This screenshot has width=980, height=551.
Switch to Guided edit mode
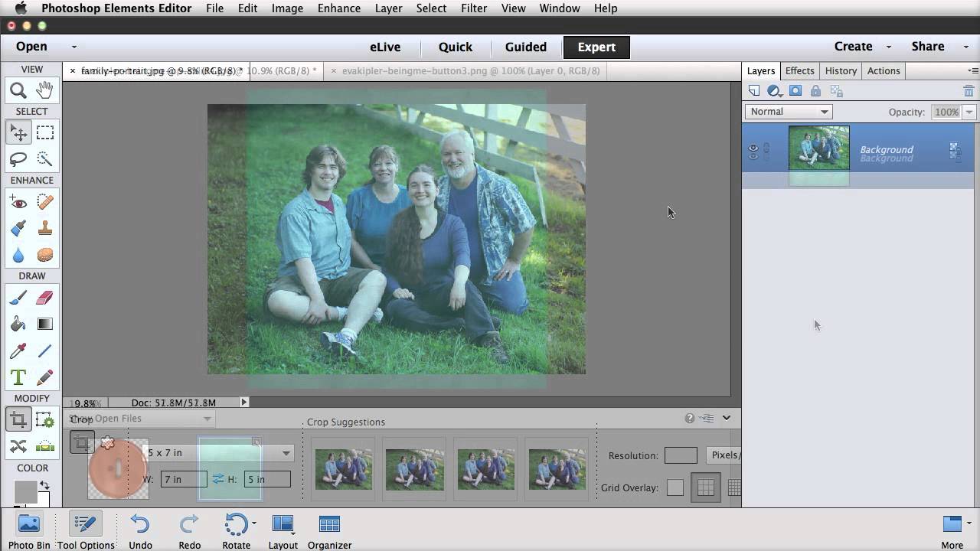[x=526, y=47]
